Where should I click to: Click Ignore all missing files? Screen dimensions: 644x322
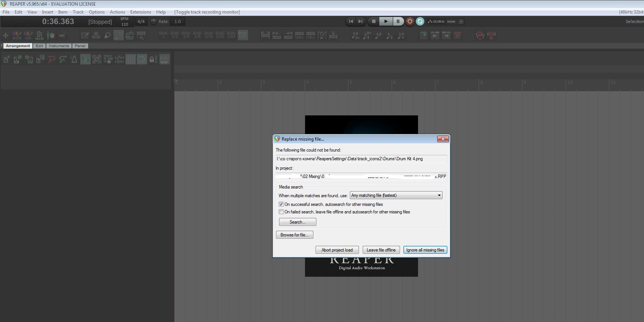coord(425,250)
